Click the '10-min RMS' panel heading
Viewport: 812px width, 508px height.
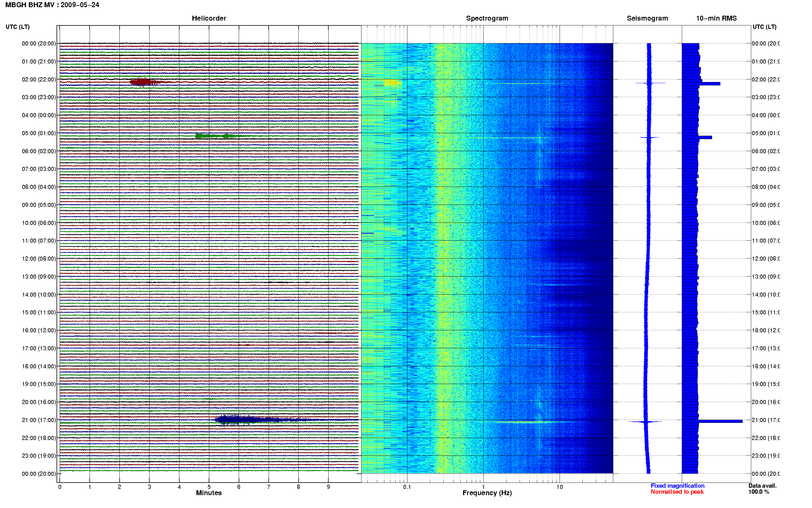pos(716,19)
